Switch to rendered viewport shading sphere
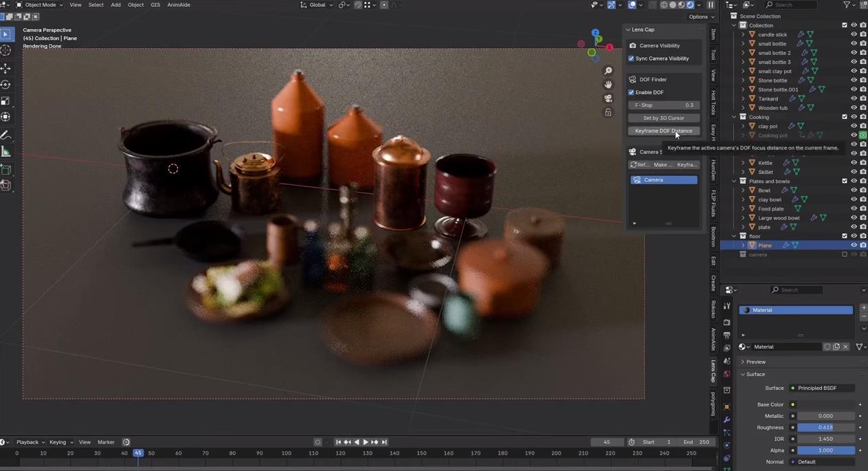 tap(690, 5)
